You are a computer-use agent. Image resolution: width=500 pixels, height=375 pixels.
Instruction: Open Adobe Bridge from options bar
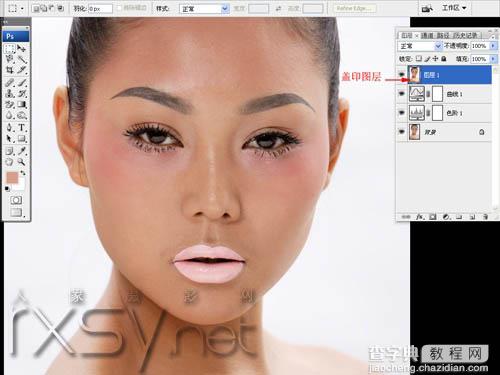pyautogui.click(x=427, y=8)
